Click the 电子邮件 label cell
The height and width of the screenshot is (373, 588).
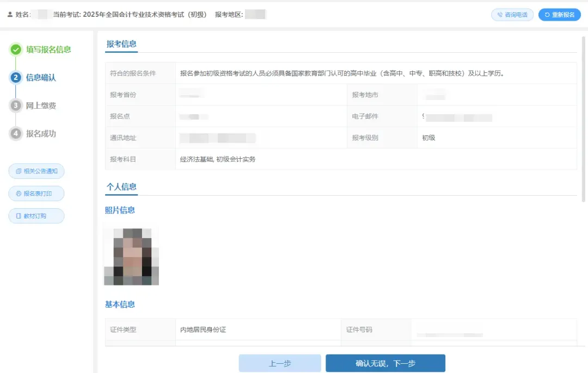[382, 116]
